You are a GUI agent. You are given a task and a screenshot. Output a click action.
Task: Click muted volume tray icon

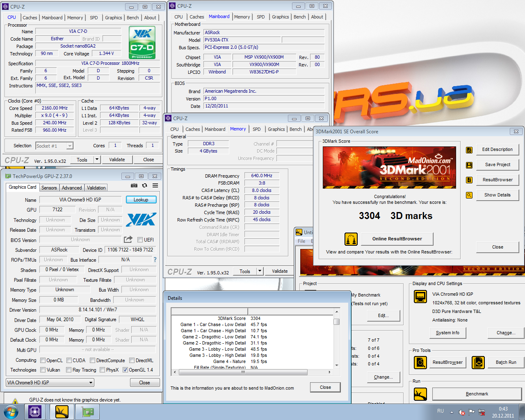[461, 412]
